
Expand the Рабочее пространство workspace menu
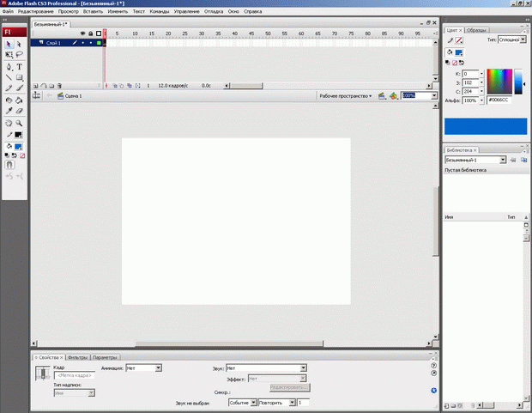pyautogui.click(x=345, y=96)
